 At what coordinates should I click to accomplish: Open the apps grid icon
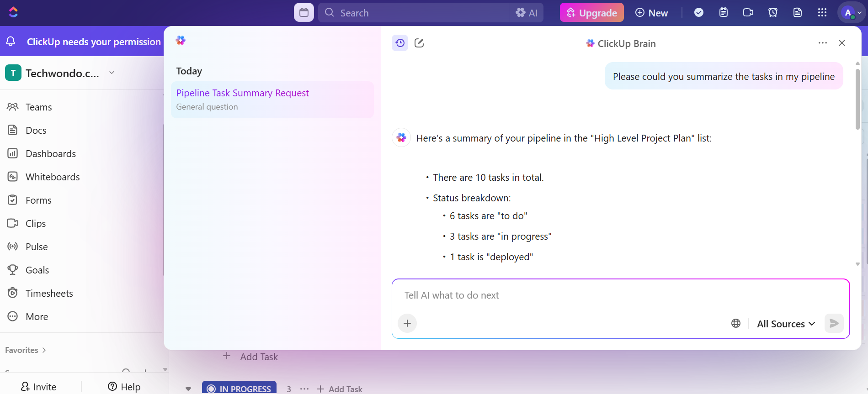coord(822,13)
